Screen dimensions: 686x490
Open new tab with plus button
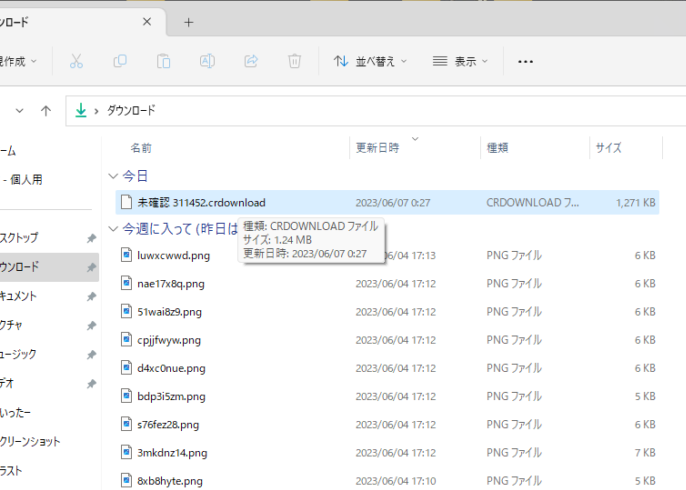[189, 22]
